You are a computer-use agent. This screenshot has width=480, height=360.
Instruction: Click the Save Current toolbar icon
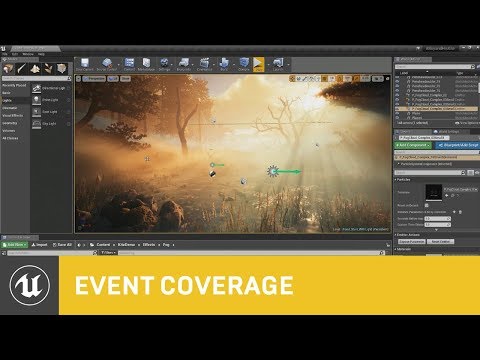point(85,64)
